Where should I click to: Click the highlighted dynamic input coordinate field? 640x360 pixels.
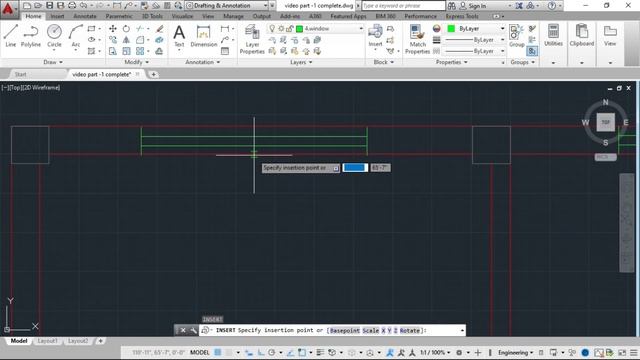pos(355,168)
